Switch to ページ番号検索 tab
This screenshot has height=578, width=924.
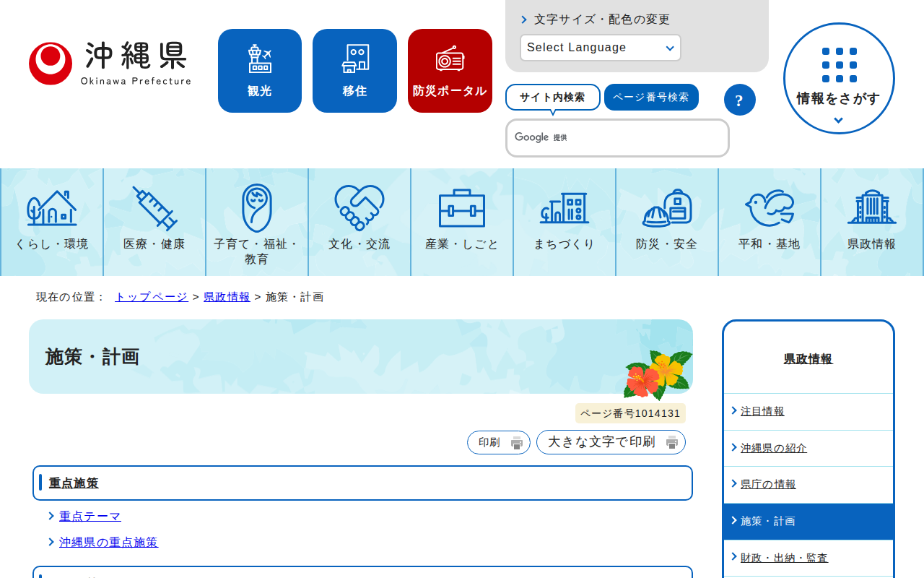[651, 98]
